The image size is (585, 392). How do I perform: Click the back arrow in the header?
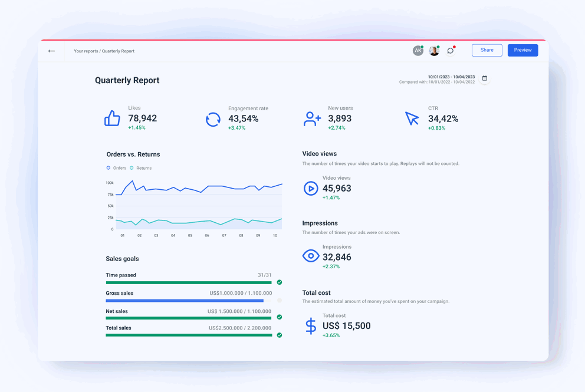[51, 51]
